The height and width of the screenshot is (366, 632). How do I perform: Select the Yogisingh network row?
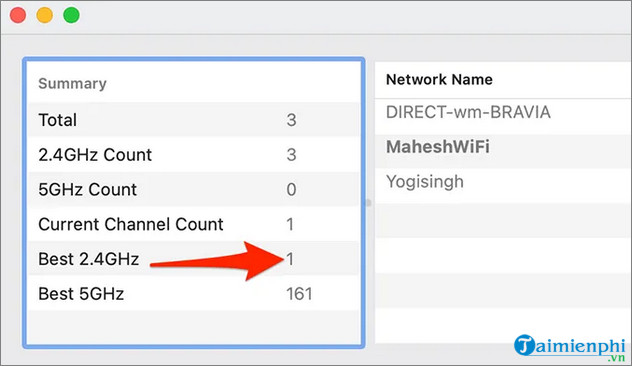tap(503, 185)
